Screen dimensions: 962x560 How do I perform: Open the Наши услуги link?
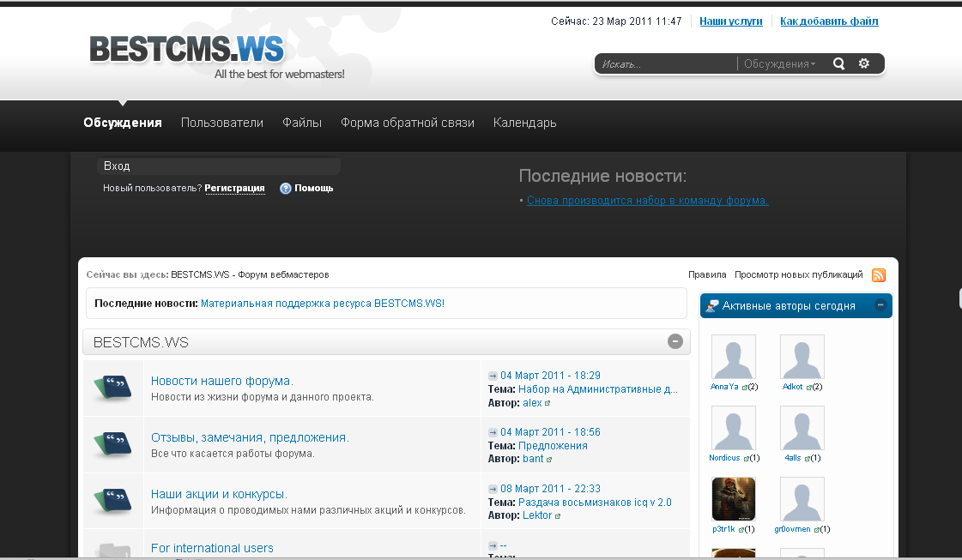[730, 21]
